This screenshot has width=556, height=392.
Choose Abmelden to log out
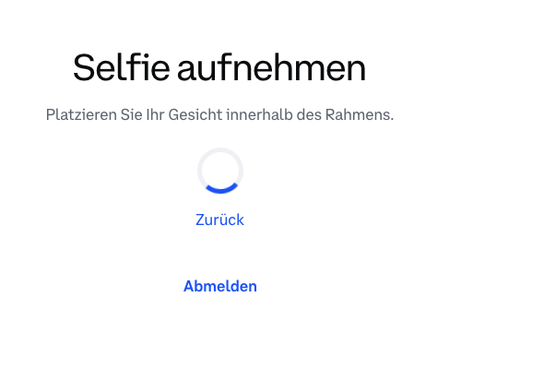220,286
